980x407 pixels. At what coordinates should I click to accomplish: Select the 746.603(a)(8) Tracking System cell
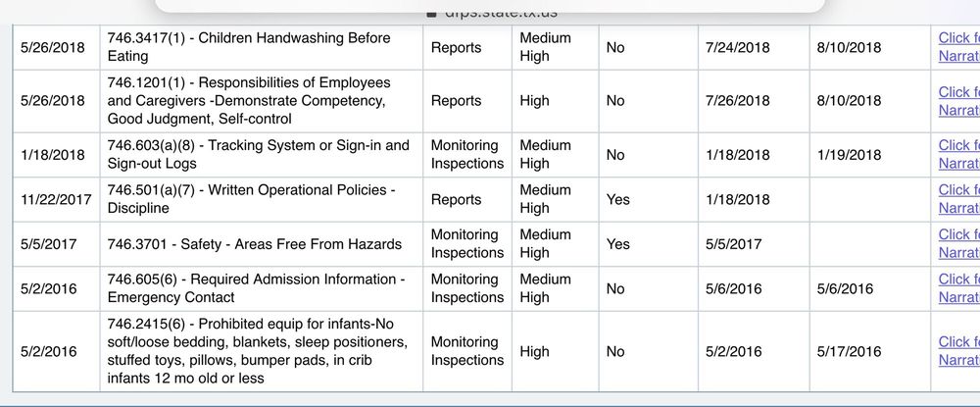[x=259, y=154]
